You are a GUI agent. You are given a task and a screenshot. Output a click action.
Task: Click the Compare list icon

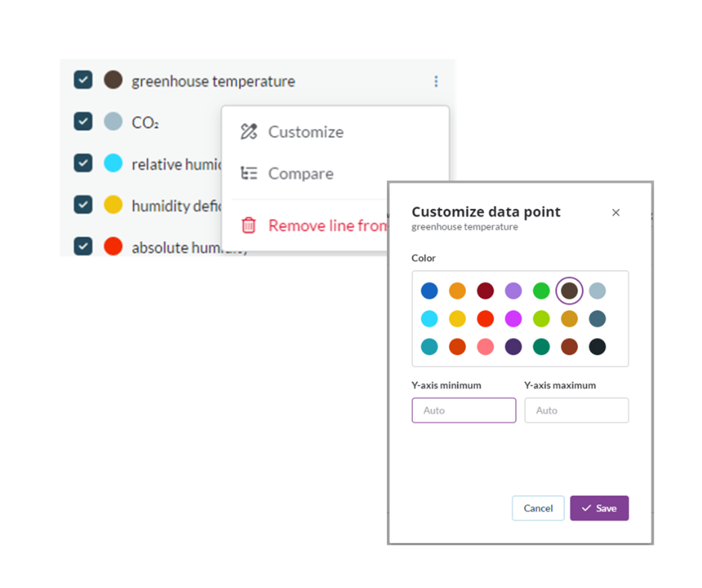(249, 174)
